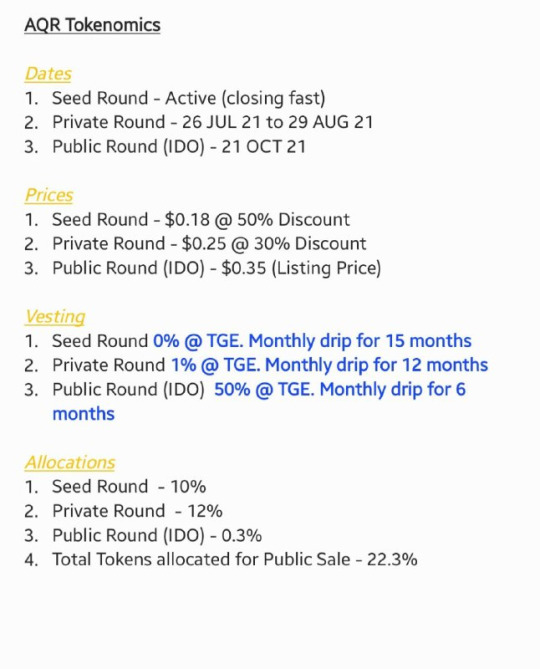The height and width of the screenshot is (669, 540).
Task: Select the Prices section heading
Action: (49, 195)
